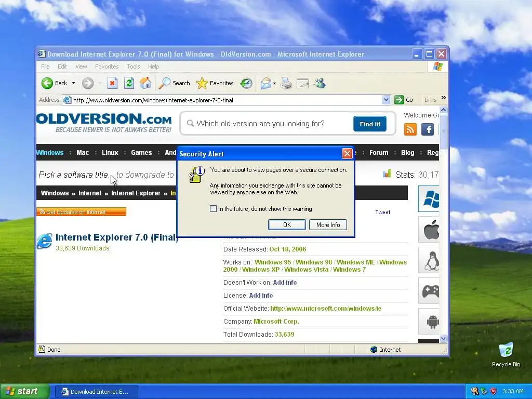Click the Refresh page icon

click(x=129, y=83)
